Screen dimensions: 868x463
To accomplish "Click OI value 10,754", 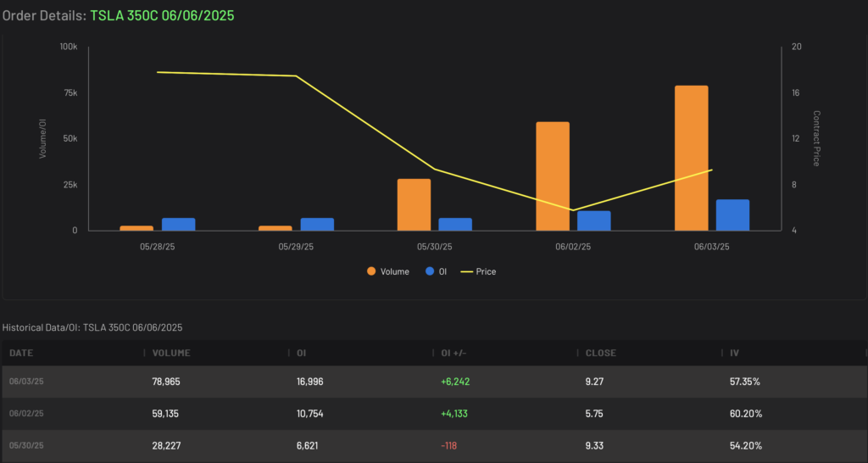I will (310, 414).
